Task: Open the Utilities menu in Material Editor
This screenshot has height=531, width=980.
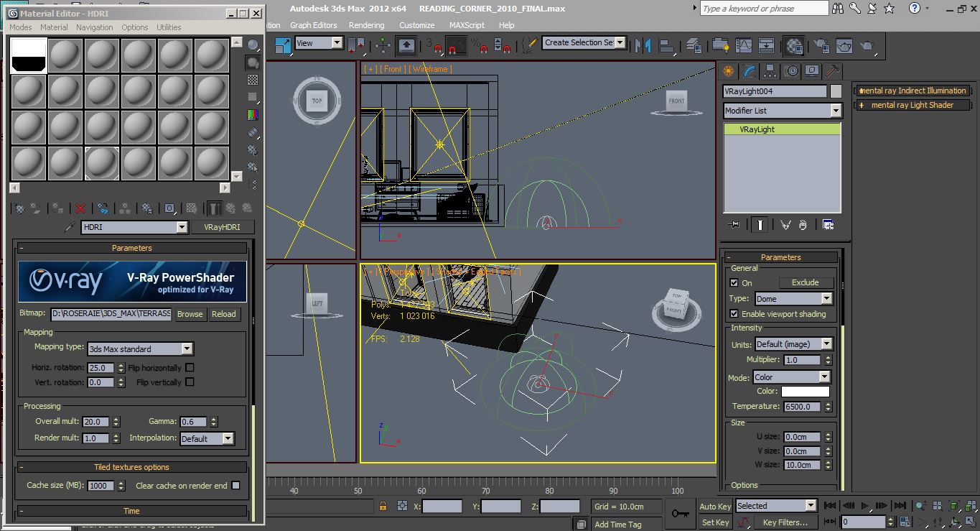Action: [169, 27]
